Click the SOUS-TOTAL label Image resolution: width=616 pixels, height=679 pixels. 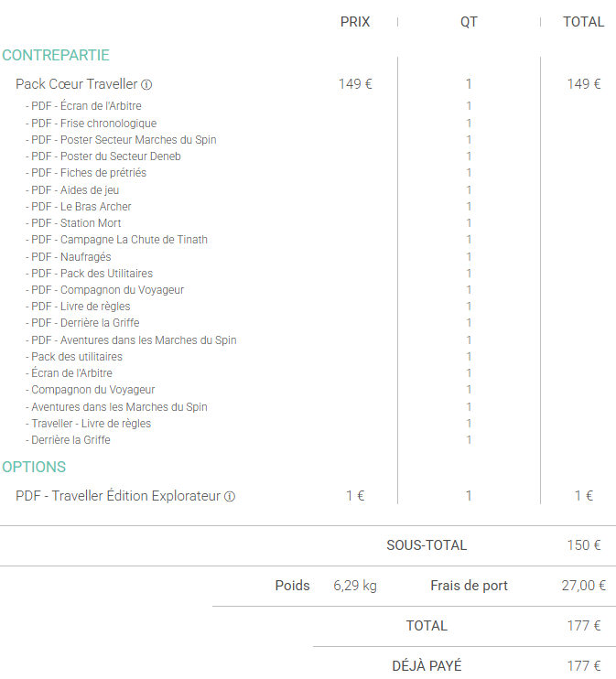[x=427, y=545]
